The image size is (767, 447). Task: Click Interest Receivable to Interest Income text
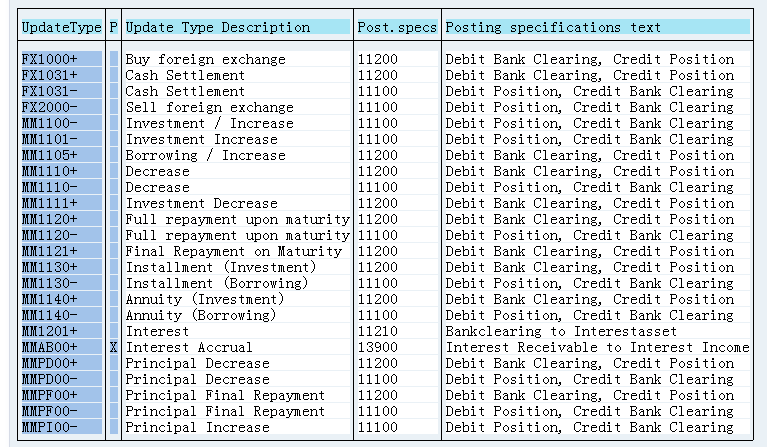coord(597,347)
